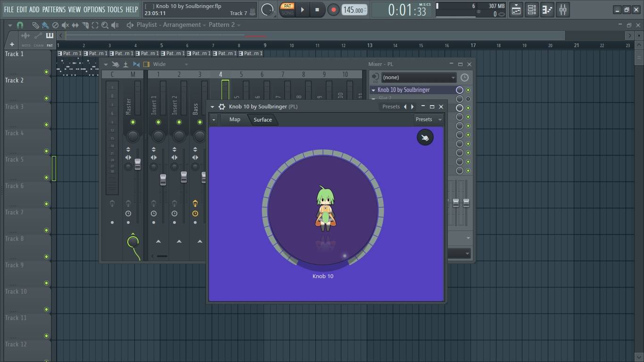644x362 pixels.
Task: Add a new track with plus button
Action: point(12,44)
